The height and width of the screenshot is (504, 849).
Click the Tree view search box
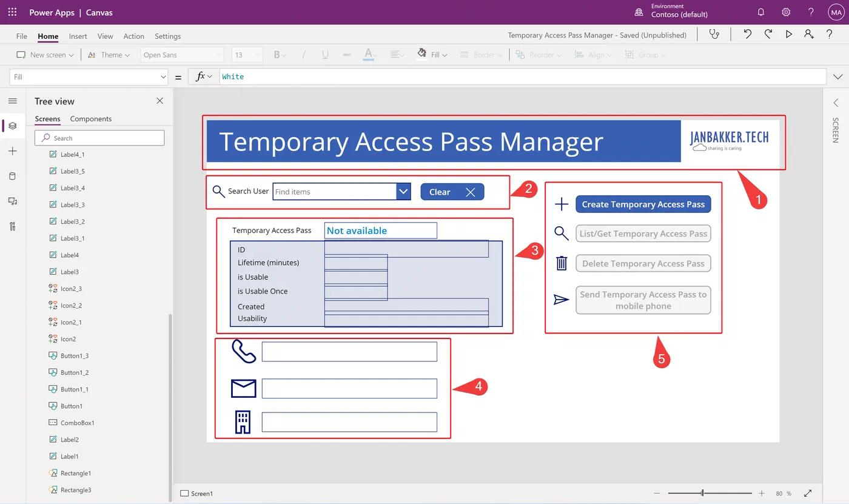click(x=99, y=138)
